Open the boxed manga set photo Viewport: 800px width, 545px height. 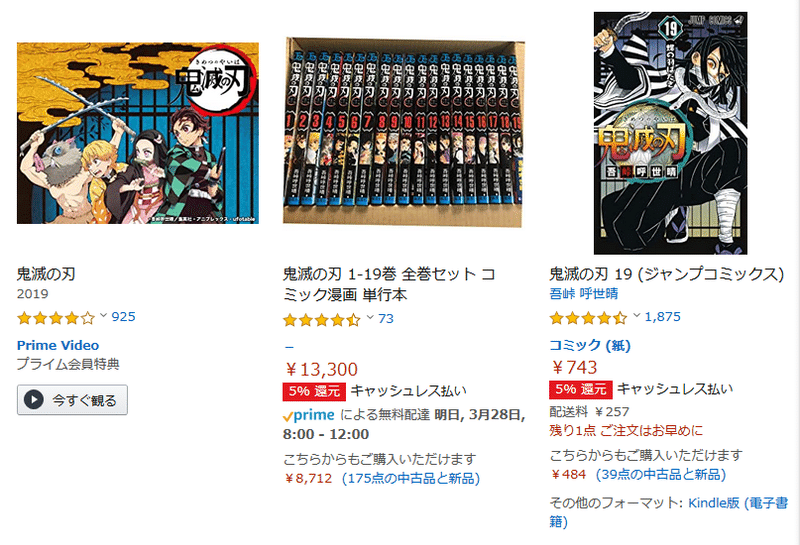[x=404, y=132]
